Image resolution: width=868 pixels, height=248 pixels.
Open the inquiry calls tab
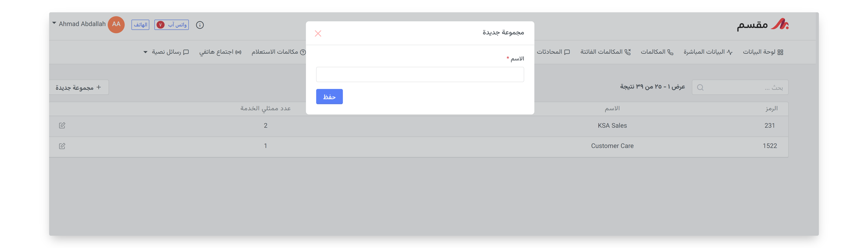(278, 52)
